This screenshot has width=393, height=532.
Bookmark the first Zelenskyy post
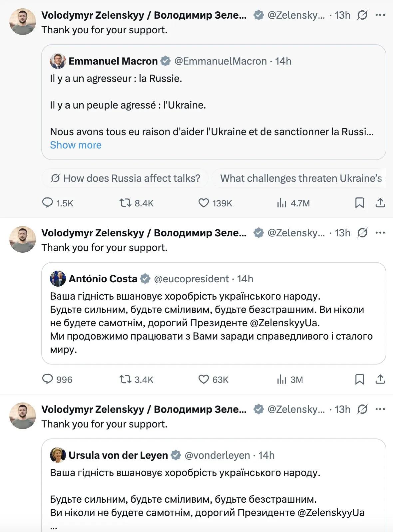click(359, 203)
